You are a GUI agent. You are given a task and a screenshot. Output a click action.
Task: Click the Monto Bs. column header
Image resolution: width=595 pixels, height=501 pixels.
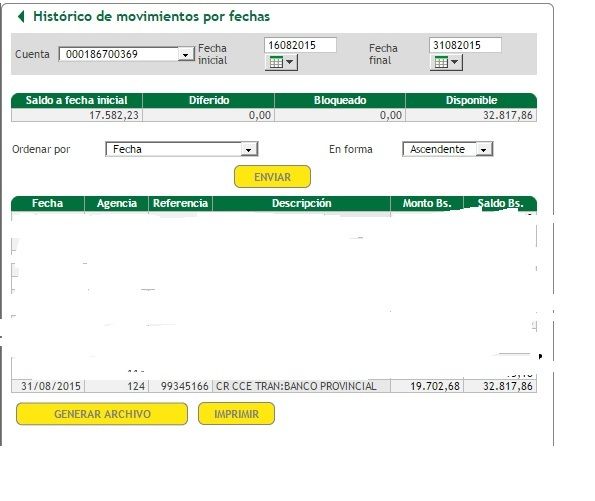[427, 203]
